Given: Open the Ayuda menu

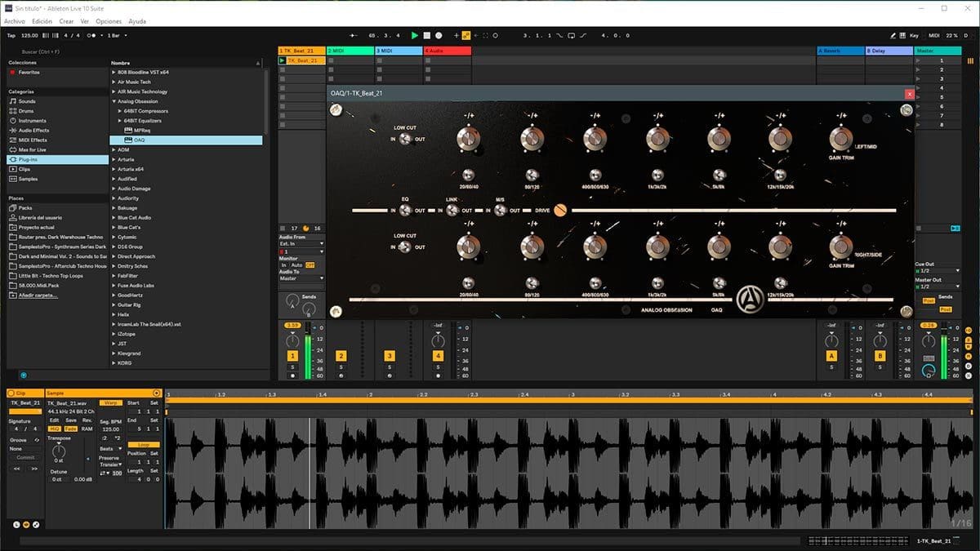Looking at the screenshot, I should click(x=137, y=21).
